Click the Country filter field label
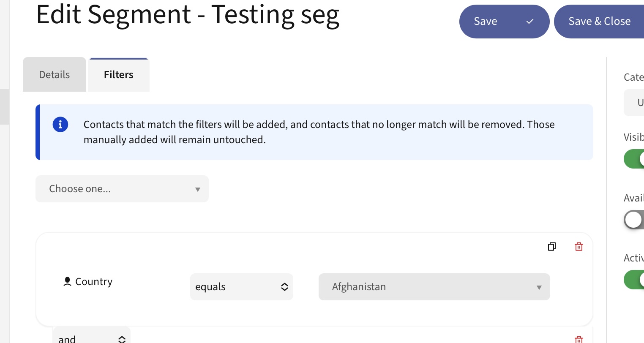 point(94,282)
